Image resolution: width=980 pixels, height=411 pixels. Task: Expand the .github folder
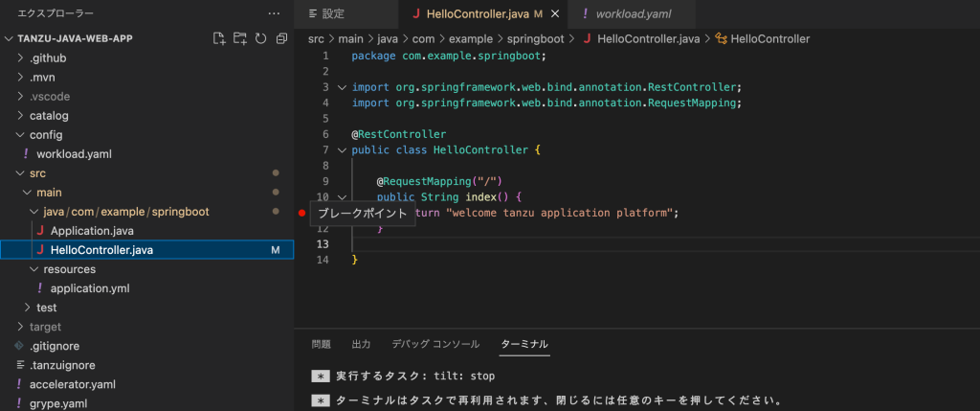(x=47, y=58)
